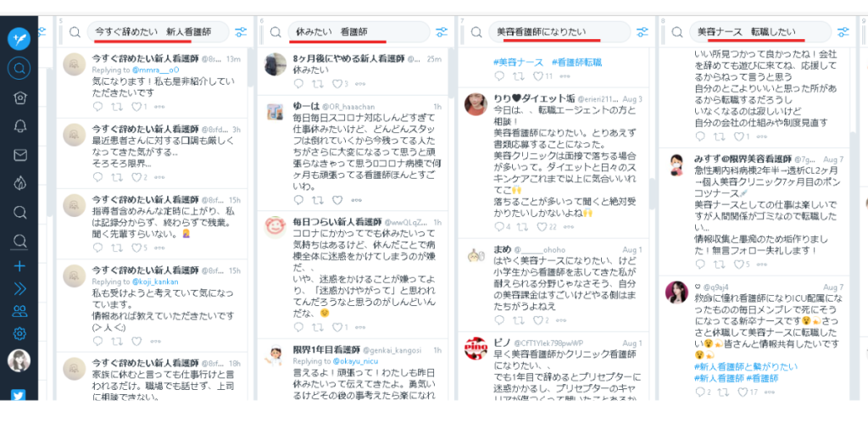Open filter options for 休みたい 看護師 column
Viewport: 868px width, 434px height.
[x=441, y=32]
